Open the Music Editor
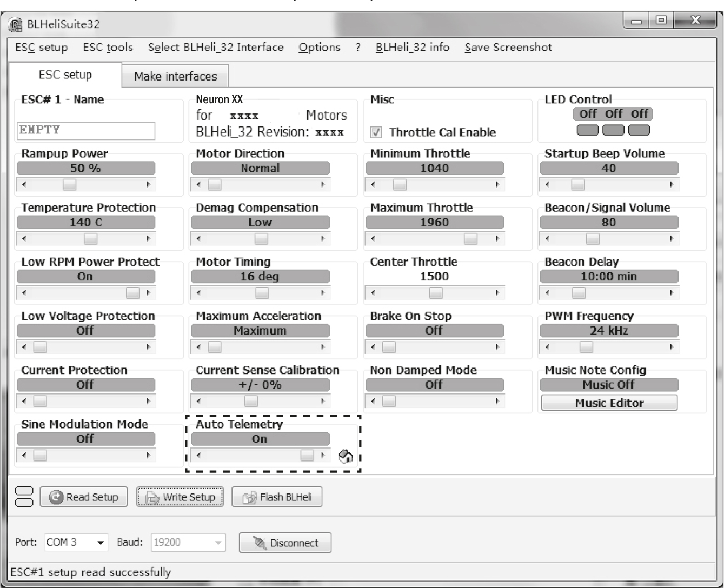724x588 pixels. [x=609, y=403]
